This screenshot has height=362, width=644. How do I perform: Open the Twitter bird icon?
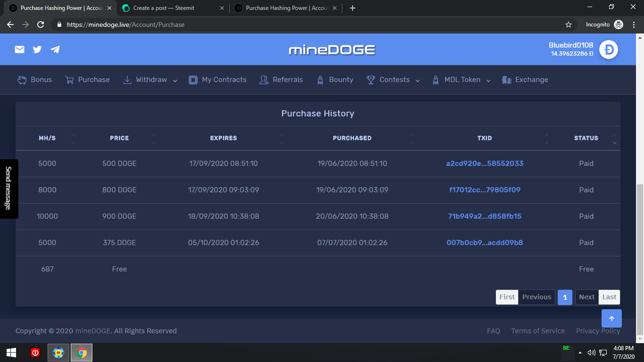click(x=37, y=49)
